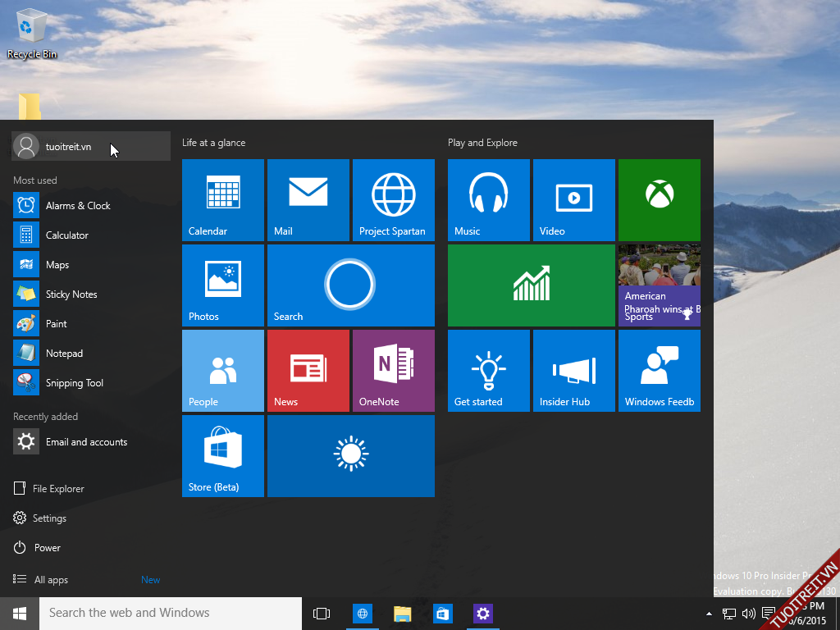Open the Xbox tile
This screenshot has height=630, width=840.
tap(659, 199)
